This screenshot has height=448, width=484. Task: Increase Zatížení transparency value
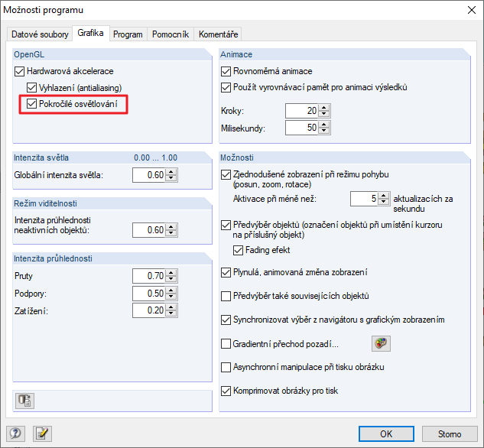click(171, 307)
